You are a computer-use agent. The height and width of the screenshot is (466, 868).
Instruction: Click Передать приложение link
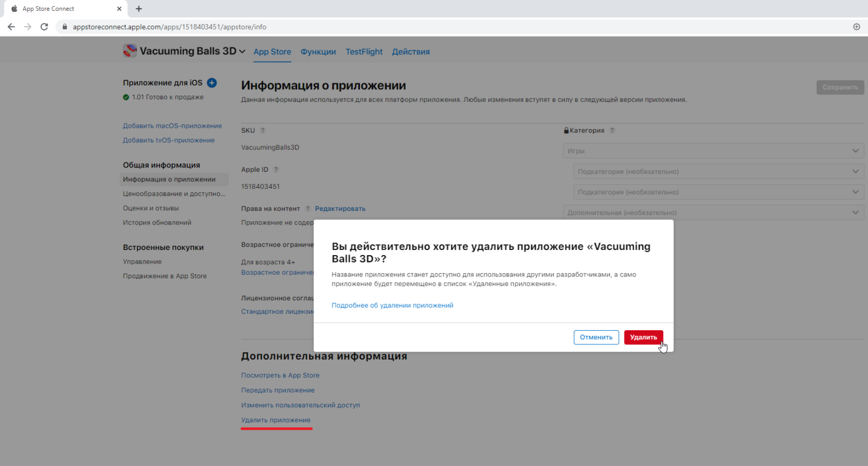278,390
